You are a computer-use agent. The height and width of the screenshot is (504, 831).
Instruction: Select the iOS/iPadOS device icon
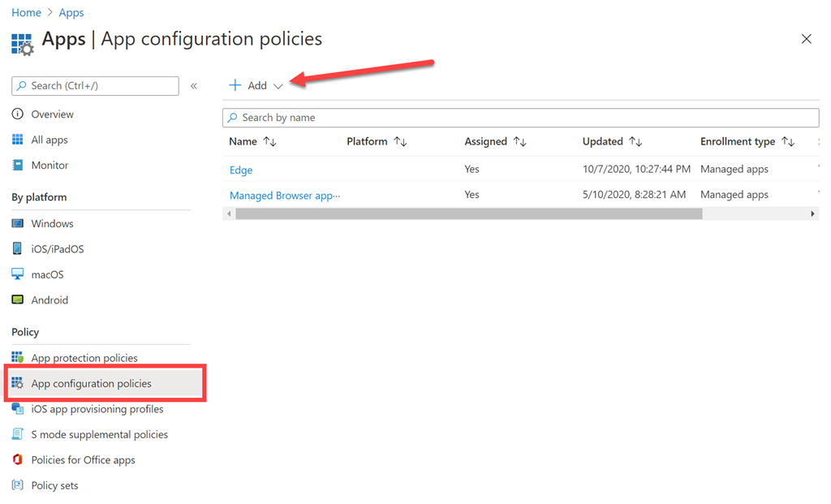click(x=18, y=249)
